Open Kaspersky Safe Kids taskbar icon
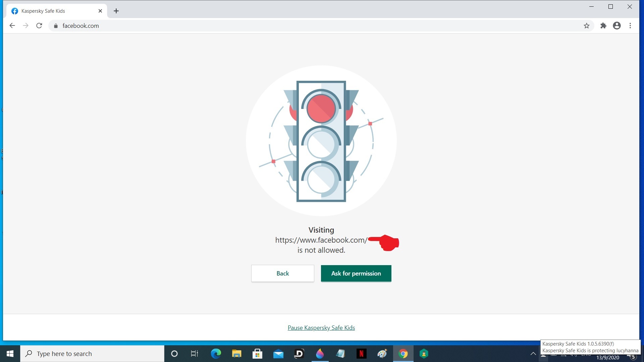 click(x=424, y=354)
